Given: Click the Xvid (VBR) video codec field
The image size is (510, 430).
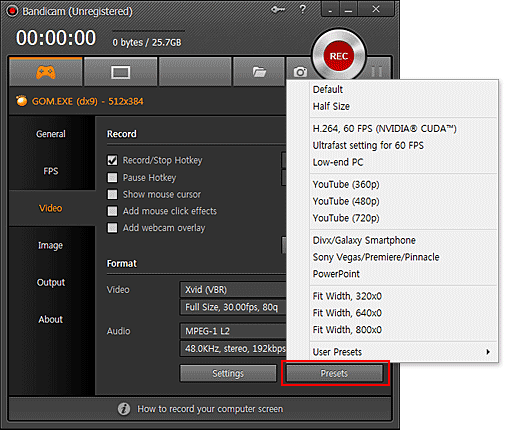Looking at the screenshot, I should coord(233,290).
